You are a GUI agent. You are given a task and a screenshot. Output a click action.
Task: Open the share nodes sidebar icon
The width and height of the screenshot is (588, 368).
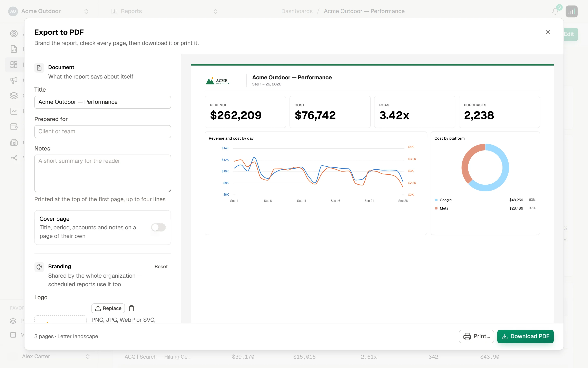(x=14, y=158)
